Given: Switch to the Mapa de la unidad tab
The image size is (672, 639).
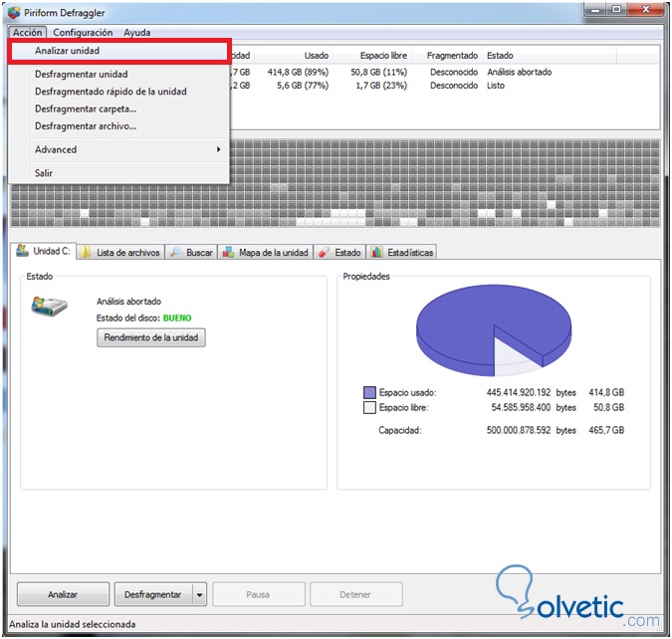Looking at the screenshot, I should [266, 253].
